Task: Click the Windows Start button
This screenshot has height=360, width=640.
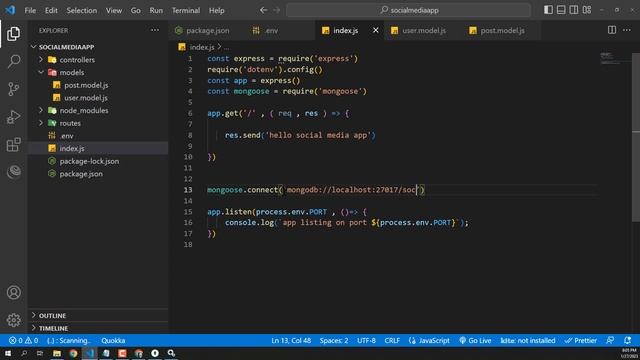Action: pos(8,353)
